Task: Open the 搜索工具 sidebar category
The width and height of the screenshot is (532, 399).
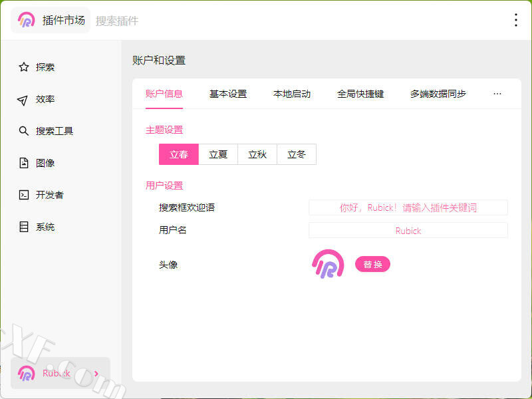Action: click(x=55, y=131)
